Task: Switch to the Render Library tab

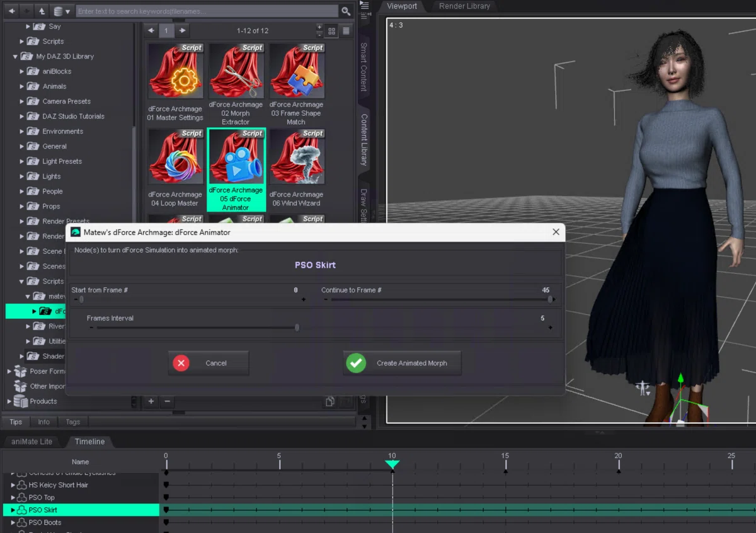Action: 464,6
